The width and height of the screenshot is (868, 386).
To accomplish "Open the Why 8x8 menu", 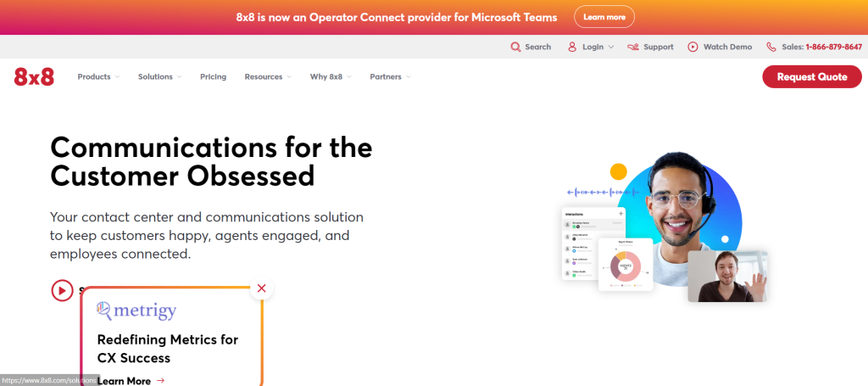I will [326, 77].
